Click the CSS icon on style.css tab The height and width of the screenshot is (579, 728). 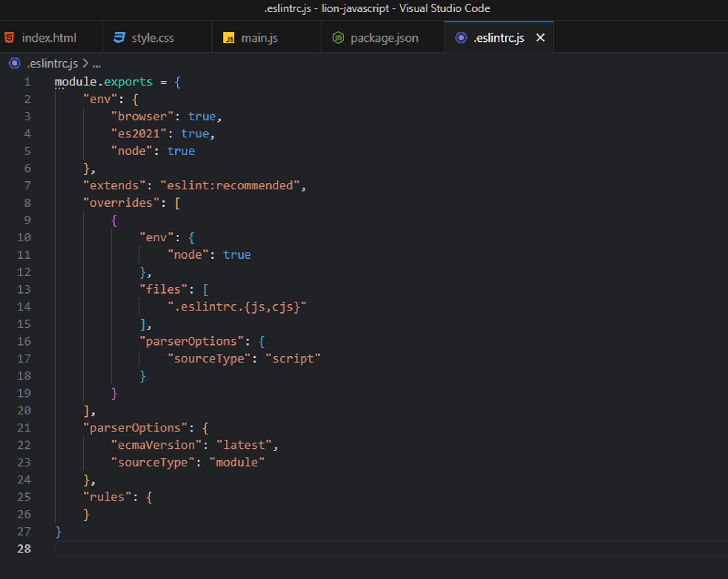(x=119, y=37)
